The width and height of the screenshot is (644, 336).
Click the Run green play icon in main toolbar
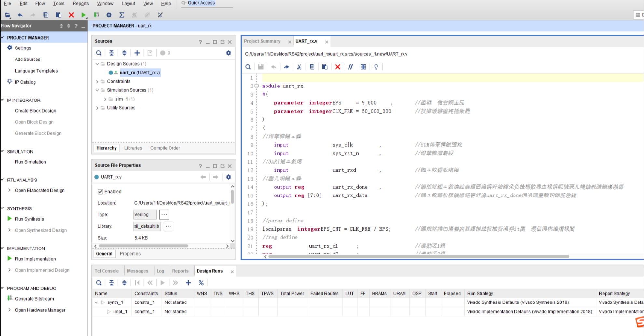pyautogui.click(x=84, y=15)
